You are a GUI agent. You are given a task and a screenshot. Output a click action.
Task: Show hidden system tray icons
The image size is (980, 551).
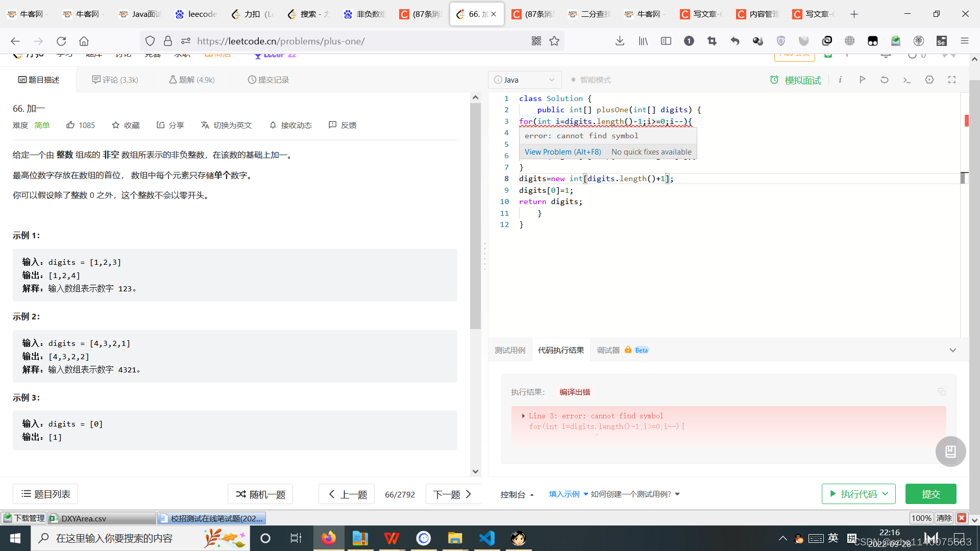pos(782,538)
